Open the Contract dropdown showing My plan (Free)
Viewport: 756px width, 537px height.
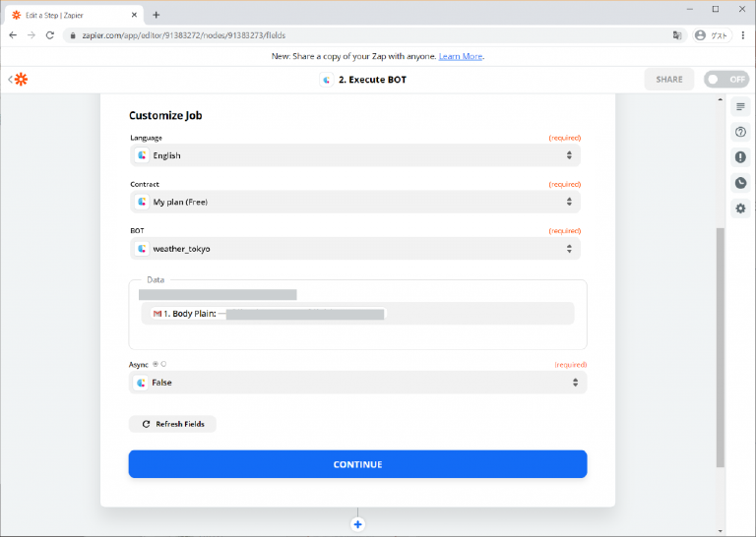coord(355,202)
